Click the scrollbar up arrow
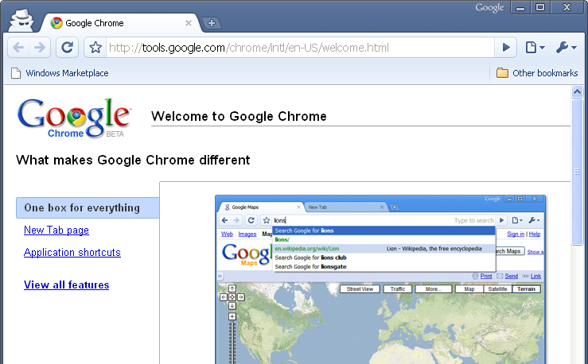 coord(577,91)
